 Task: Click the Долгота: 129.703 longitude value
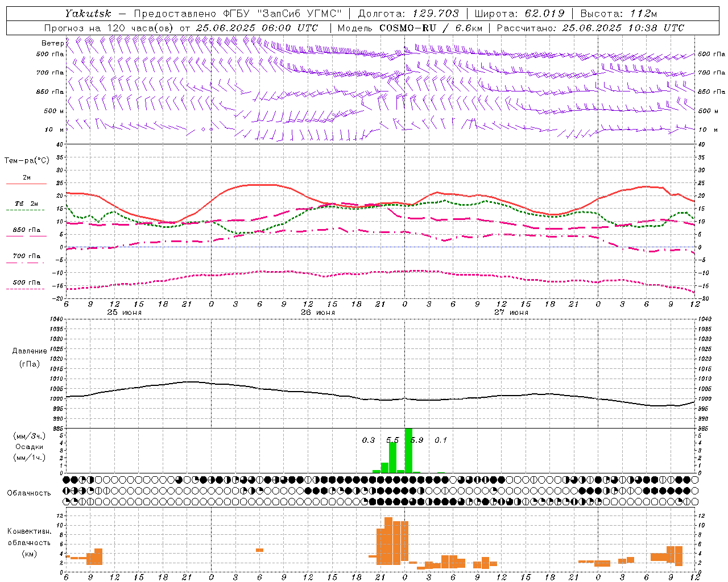408,14
